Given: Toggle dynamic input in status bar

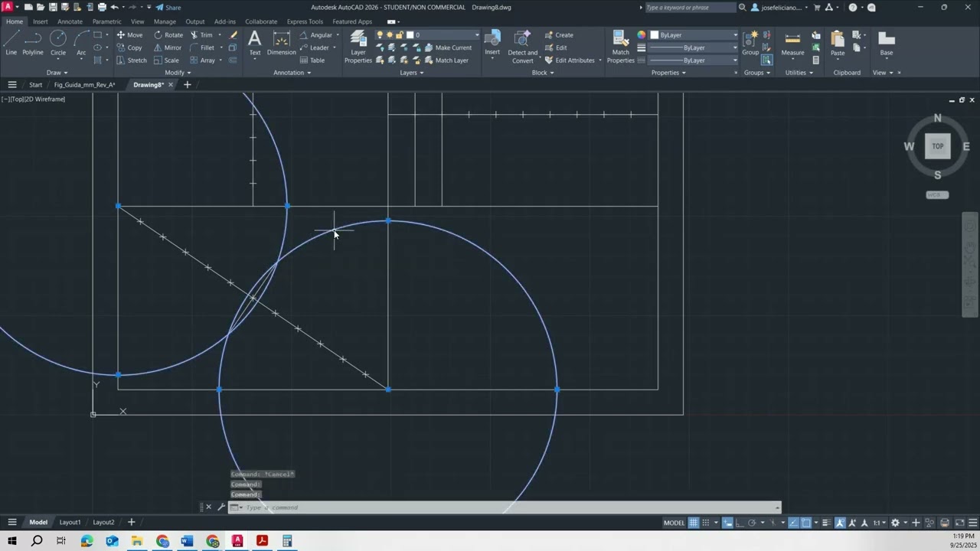Looking at the screenshot, I should [x=728, y=523].
